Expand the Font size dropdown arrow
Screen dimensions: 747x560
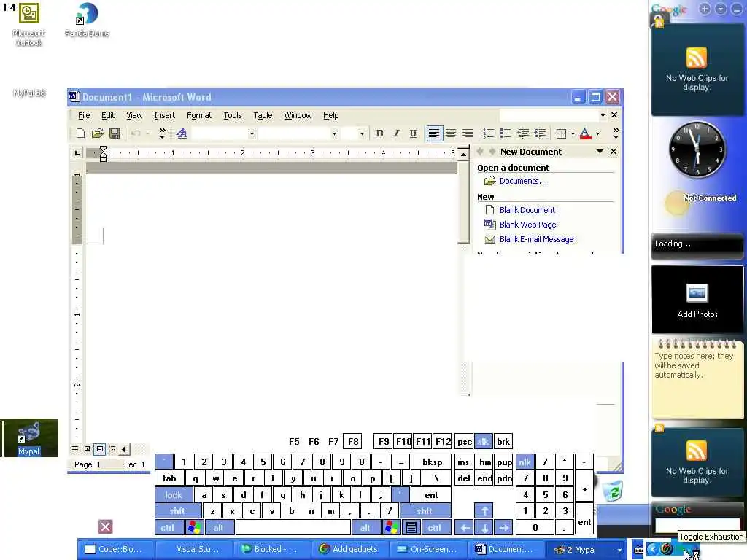tap(362, 134)
